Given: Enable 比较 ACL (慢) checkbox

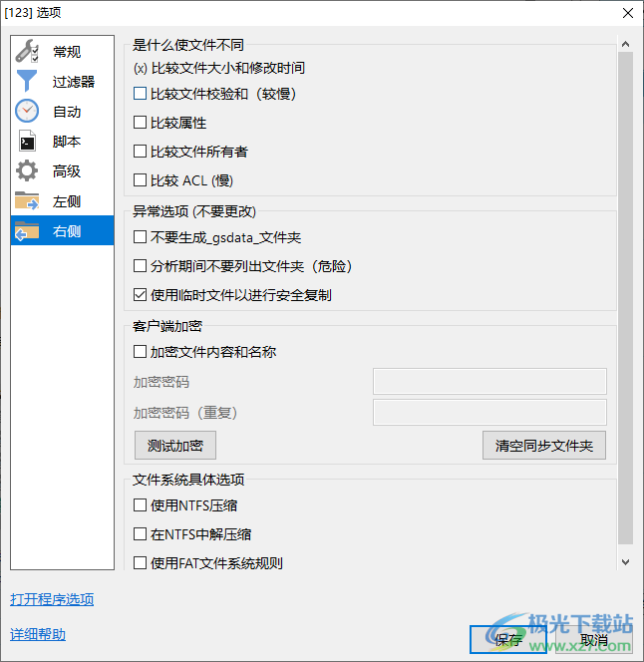Looking at the screenshot, I should pos(140,180).
